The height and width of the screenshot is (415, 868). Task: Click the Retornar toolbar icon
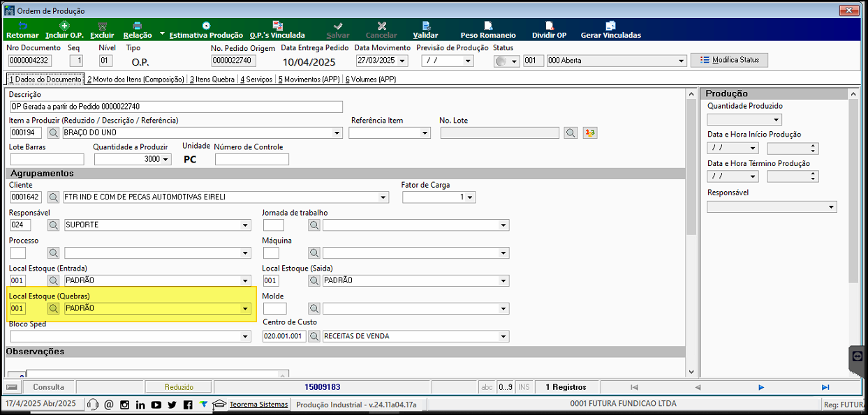tap(22, 29)
